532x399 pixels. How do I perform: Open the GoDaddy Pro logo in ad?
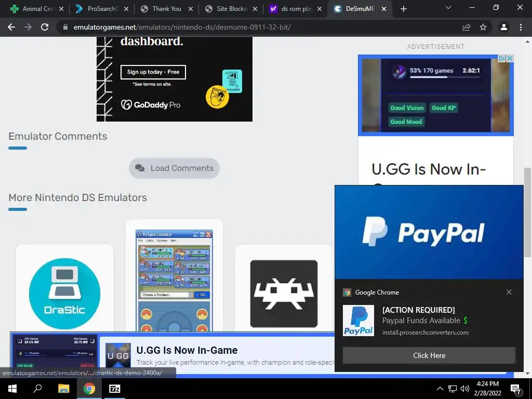coord(151,105)
